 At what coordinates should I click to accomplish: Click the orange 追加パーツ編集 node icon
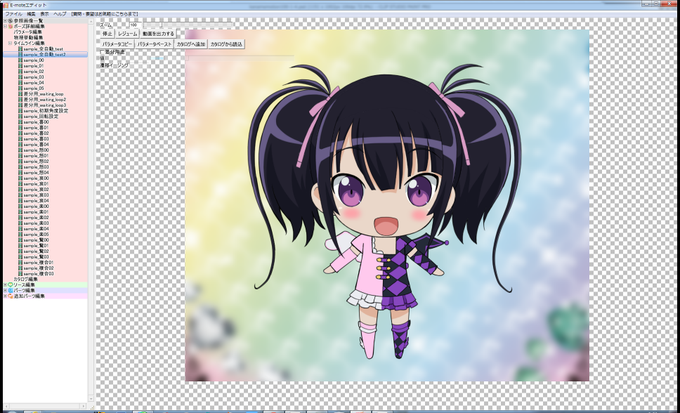[x=10, y=296]
